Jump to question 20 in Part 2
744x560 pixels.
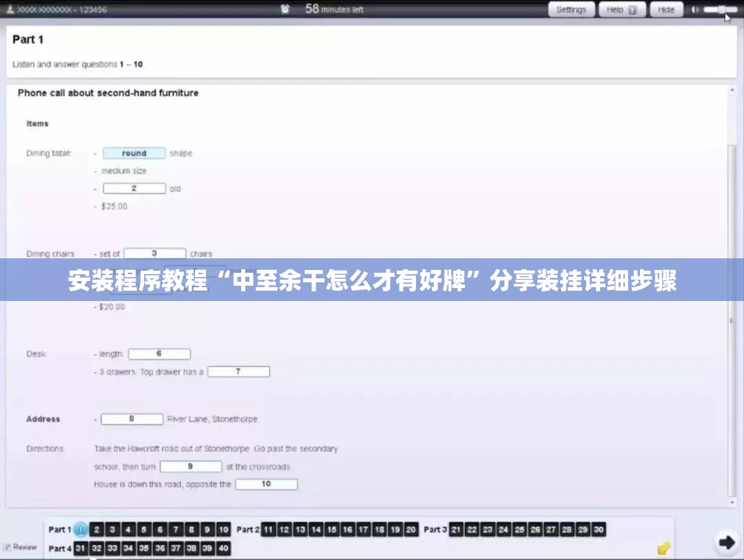coord(411,530)
